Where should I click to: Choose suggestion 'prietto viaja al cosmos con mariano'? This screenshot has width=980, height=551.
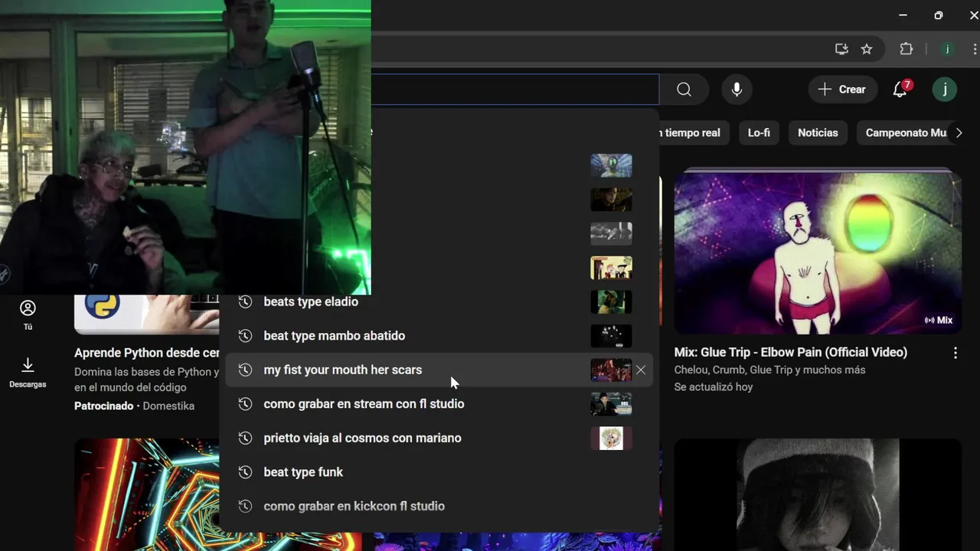coord(439,438)
